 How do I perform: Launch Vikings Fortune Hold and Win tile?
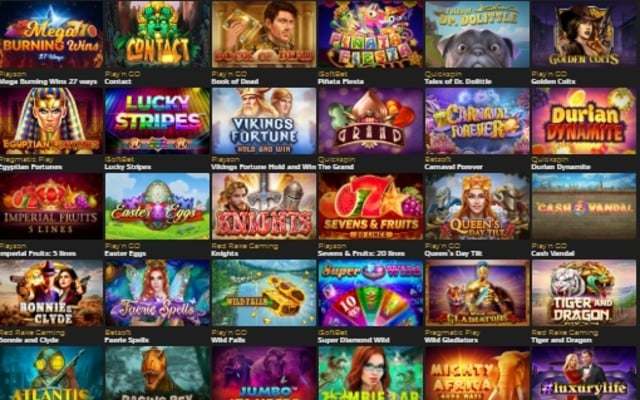[x=264, y=121]
